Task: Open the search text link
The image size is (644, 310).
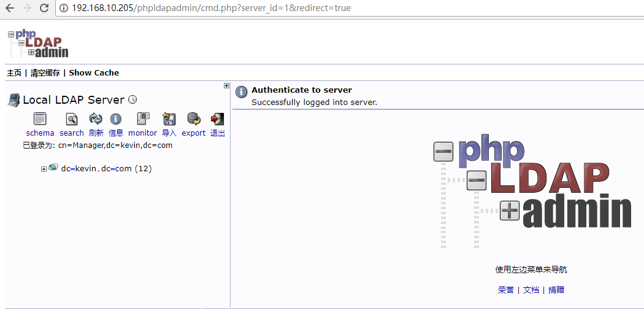Action: click(x=72, y=133)
